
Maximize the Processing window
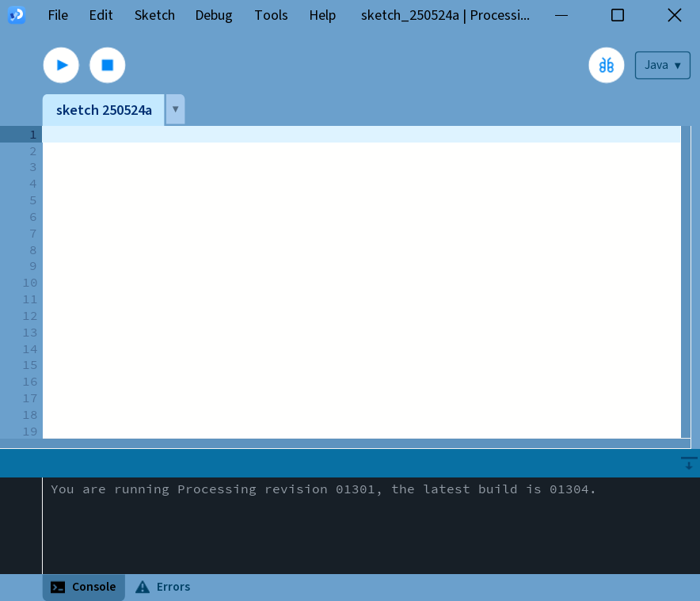[618, 15]
